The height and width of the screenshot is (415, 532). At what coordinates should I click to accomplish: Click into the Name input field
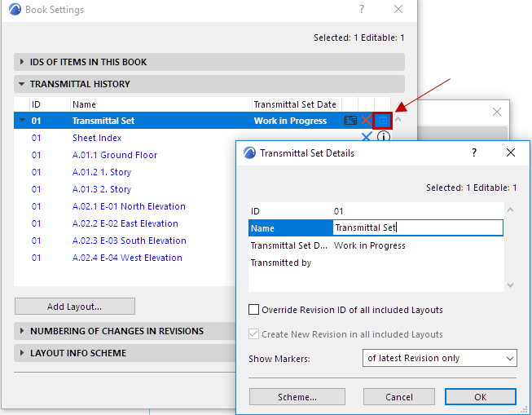pyautogui.click(x=418, y=227)
